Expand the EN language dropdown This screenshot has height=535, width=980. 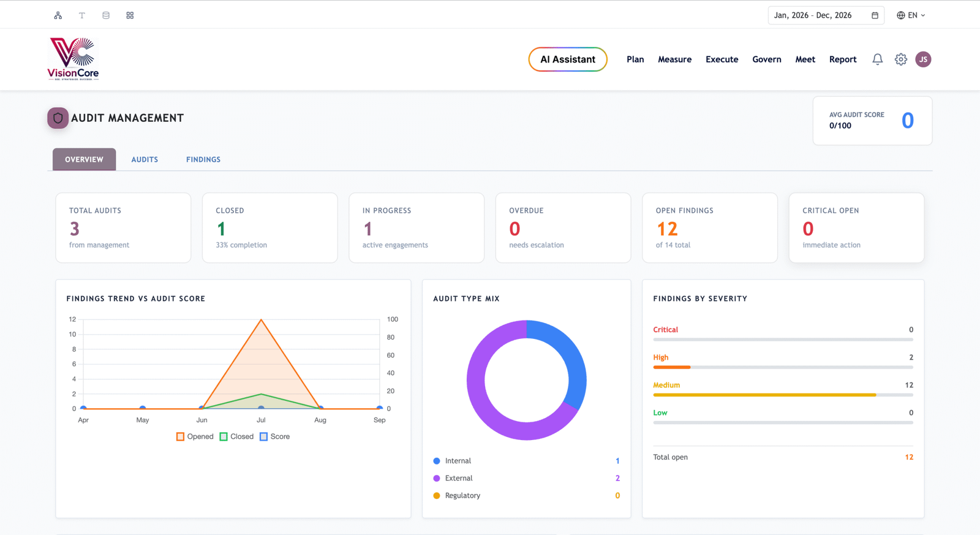(911, 15)
